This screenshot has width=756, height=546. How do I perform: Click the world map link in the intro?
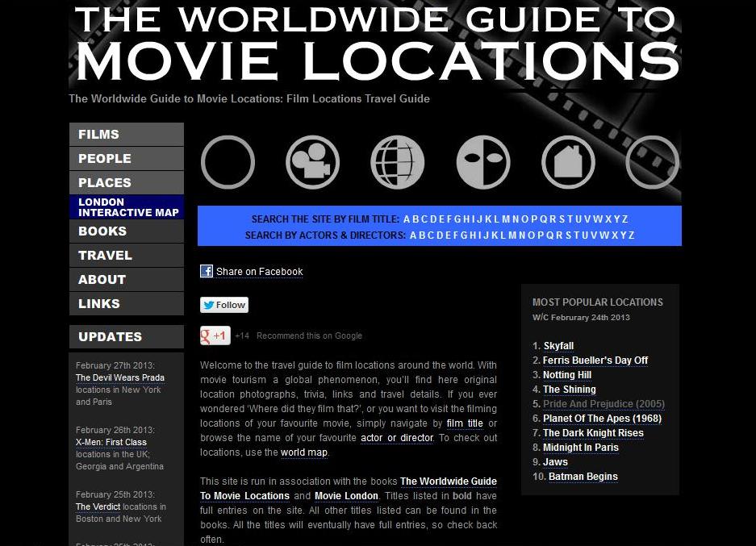click(x=303, y=452)
